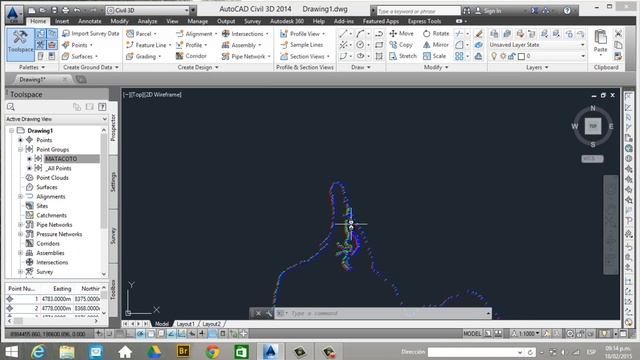
Task: Select the Rotate tool
Action: point(436,33)
